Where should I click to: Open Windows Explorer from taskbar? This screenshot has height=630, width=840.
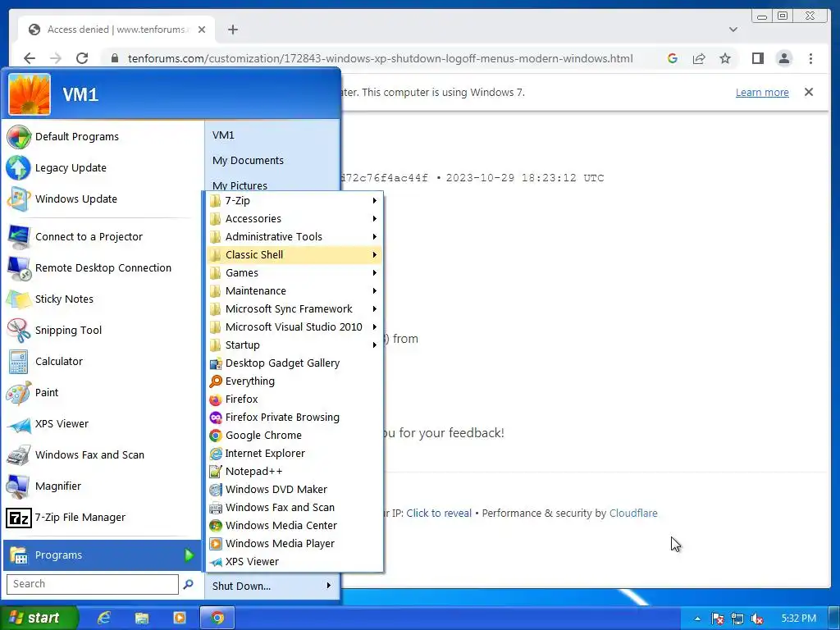click(x=141, y=618)
